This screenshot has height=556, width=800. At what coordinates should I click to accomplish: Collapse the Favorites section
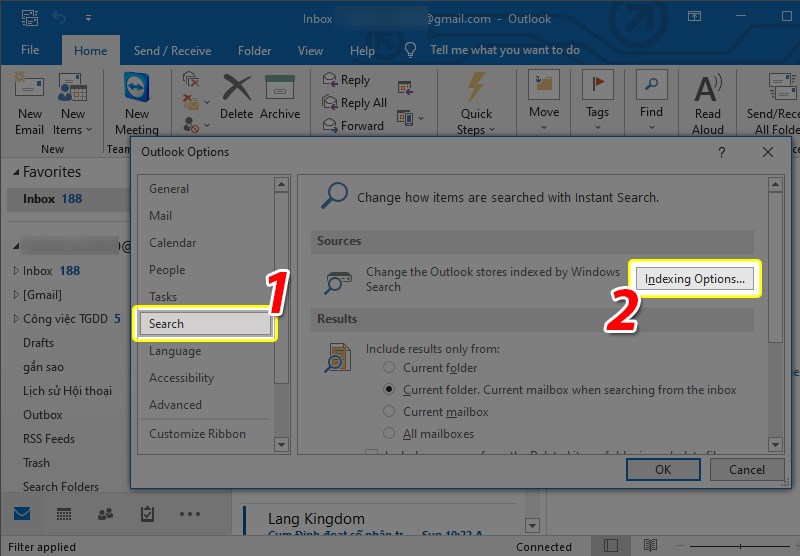point(16,172)
